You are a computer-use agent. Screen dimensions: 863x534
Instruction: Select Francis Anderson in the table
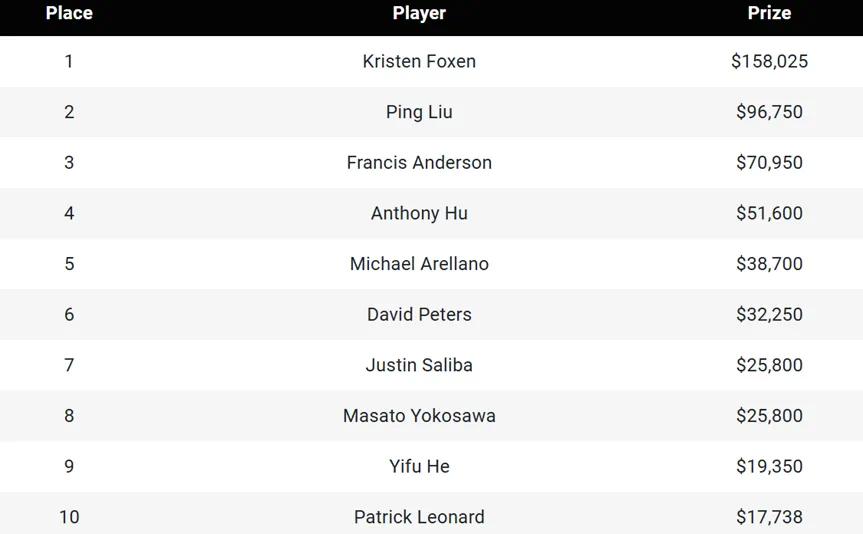[419, 162]
